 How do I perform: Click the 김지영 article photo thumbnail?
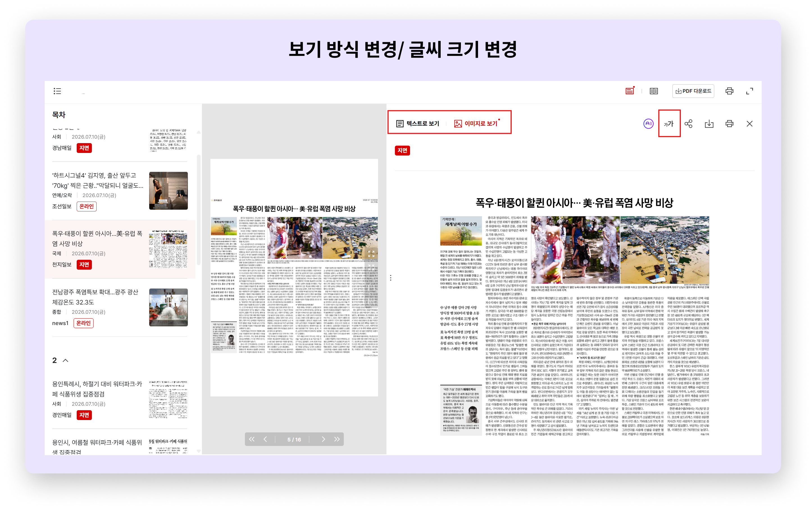169,191
